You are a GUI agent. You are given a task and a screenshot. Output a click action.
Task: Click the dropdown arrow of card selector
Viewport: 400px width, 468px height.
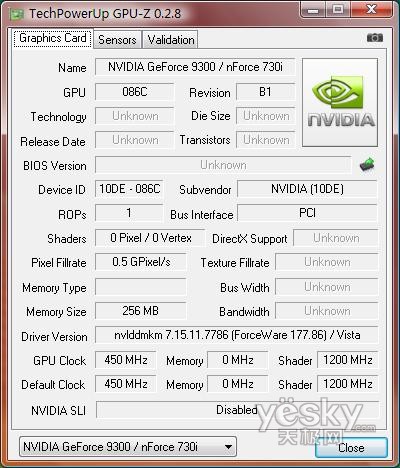point(228,447)
